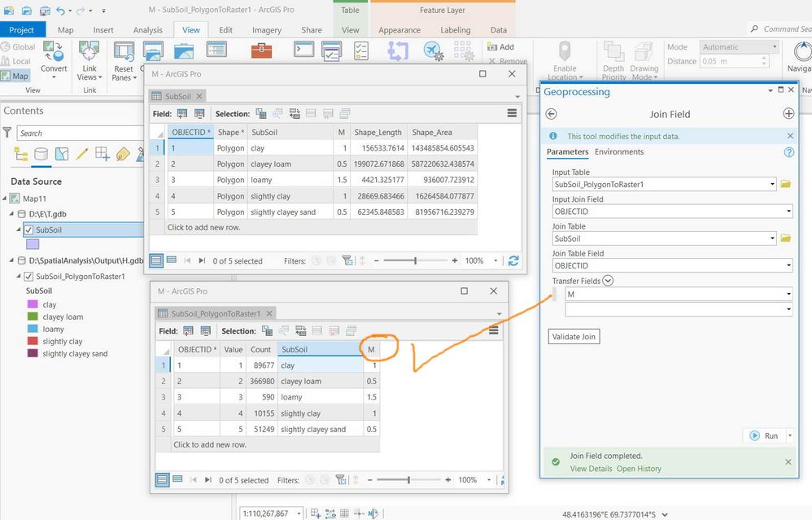Open SubSoil table hamburger menu
The image size is (812, 520).
[512, 113]
